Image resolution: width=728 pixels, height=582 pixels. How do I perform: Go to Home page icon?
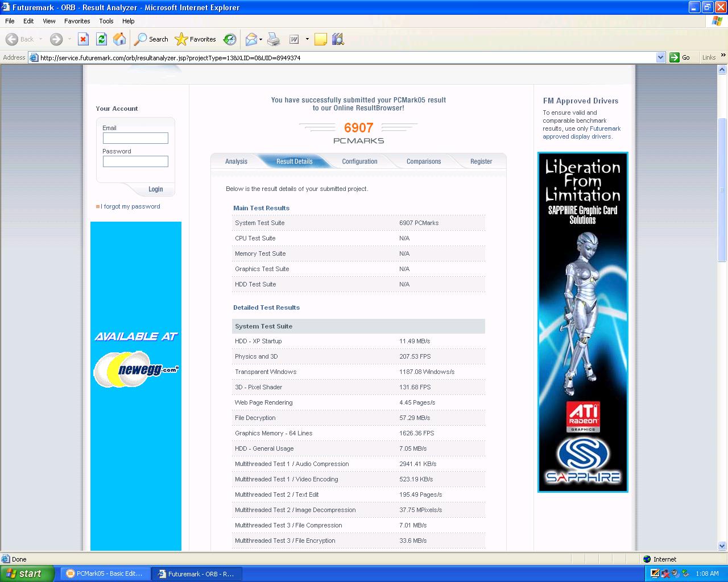(119, 39)
